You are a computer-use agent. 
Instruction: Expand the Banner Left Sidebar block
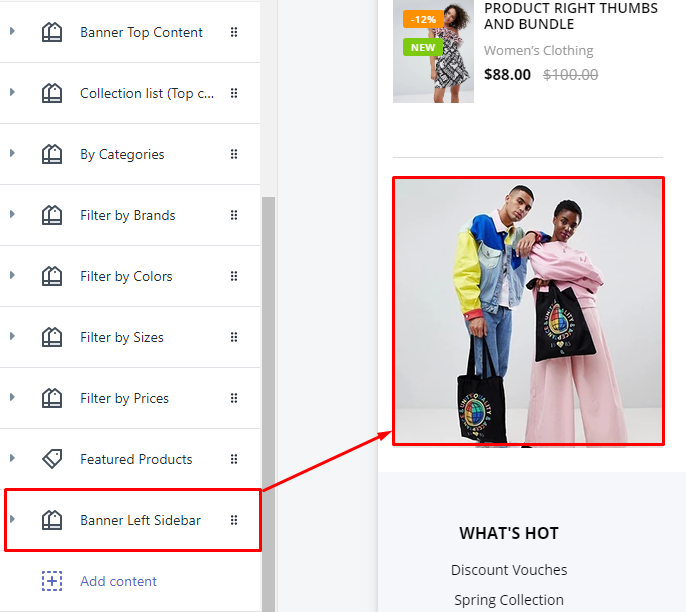click(12, 520)
